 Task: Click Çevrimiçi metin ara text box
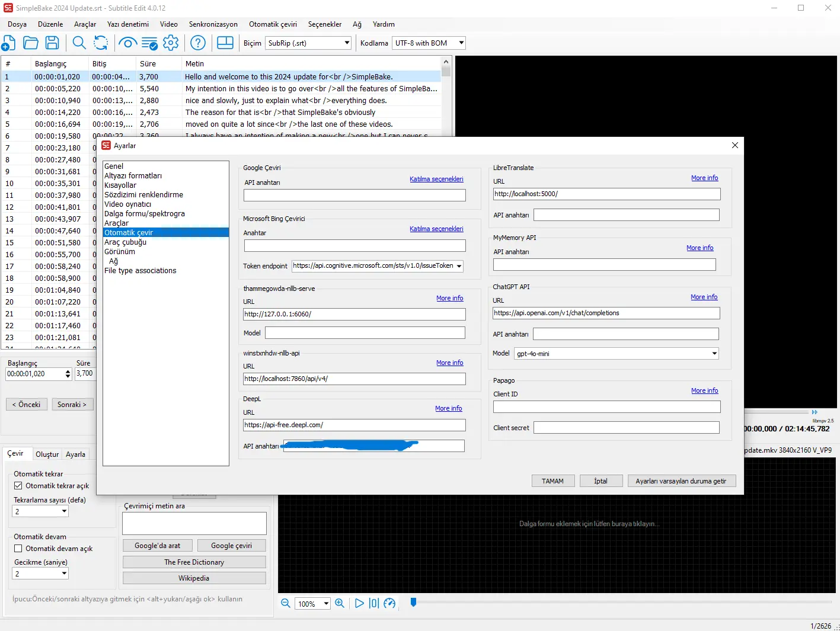click(194, 524)
